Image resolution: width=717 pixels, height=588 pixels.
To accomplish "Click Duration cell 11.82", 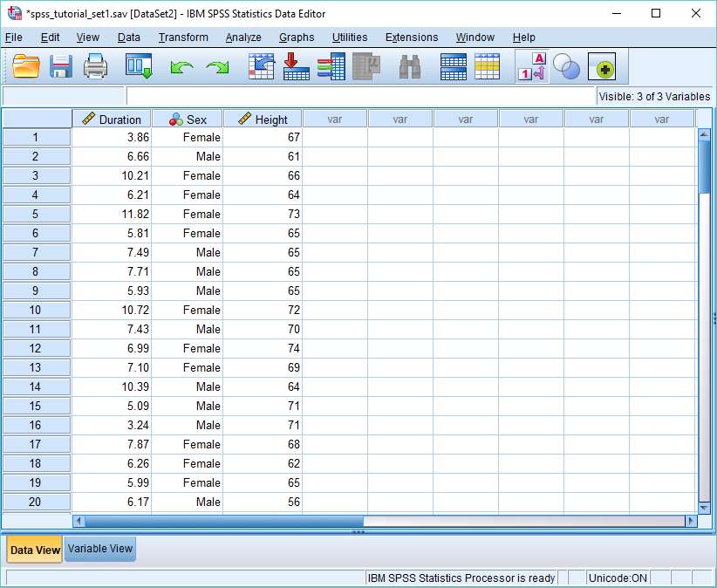I will click(x=112, y=214).
